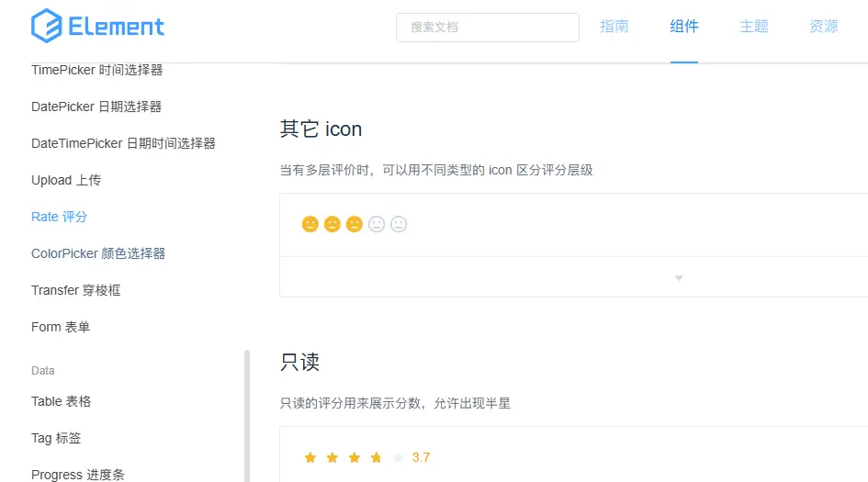The height and width of the screenshot is (482, 868).
Task: Navigate to Table 表格 page
Action: (62, 401)
